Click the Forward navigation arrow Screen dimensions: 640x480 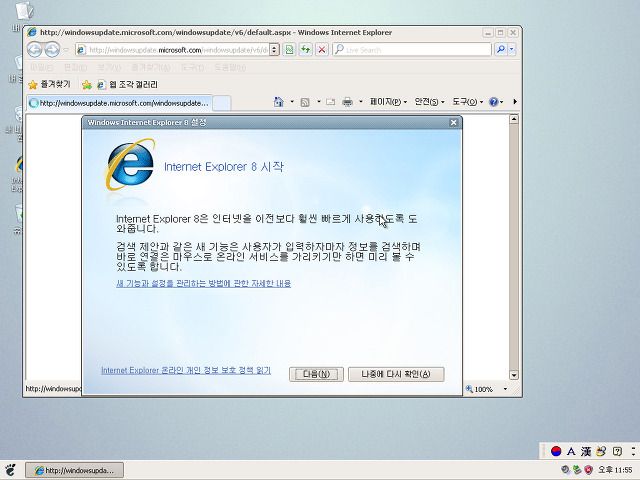52,50
